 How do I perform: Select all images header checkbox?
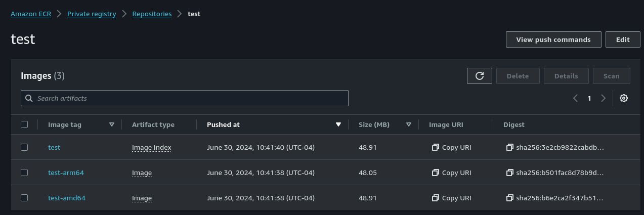click(24, 124)
